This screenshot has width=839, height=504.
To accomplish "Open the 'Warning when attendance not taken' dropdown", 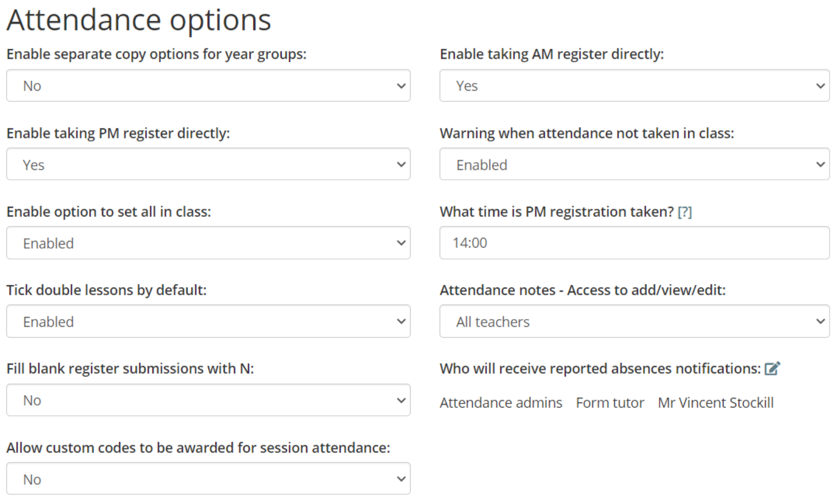I will (634, 165).
